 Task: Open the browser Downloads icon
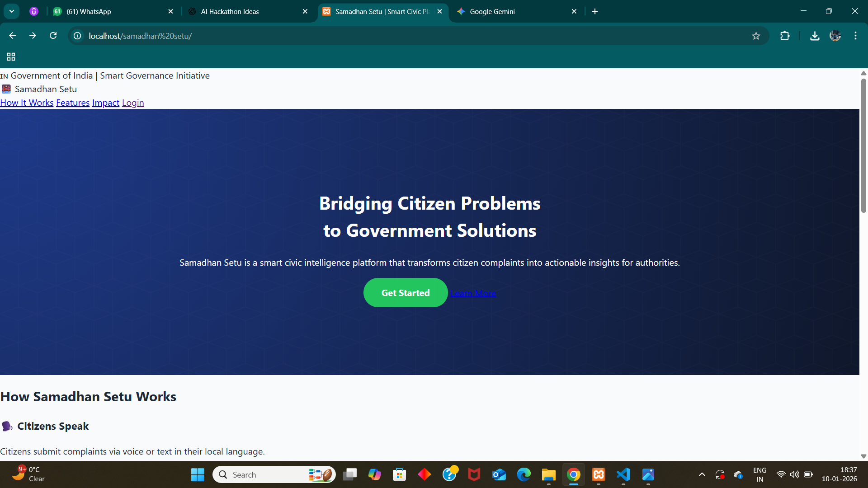pos(815,36)
